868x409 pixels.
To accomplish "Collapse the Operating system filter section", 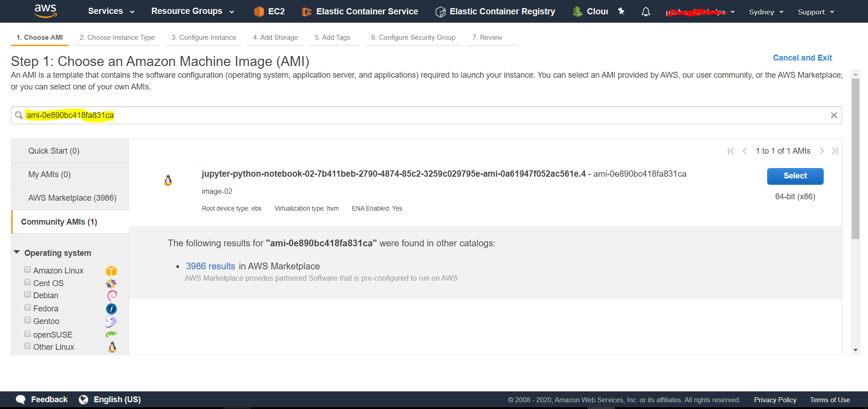I will tap(17, 253).
